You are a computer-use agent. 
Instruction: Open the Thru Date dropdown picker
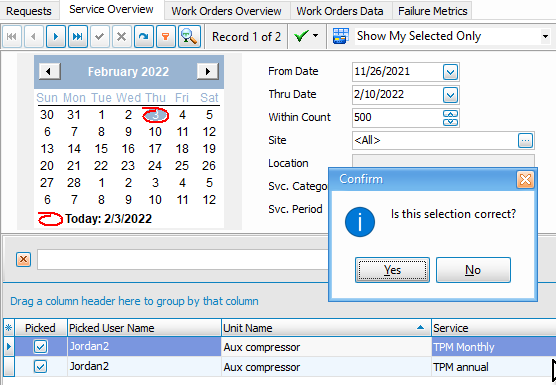(450, 95)
